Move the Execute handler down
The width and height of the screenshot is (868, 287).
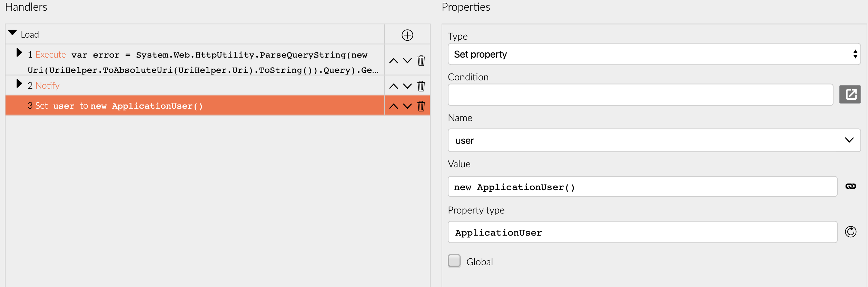[x=407, y=61]
